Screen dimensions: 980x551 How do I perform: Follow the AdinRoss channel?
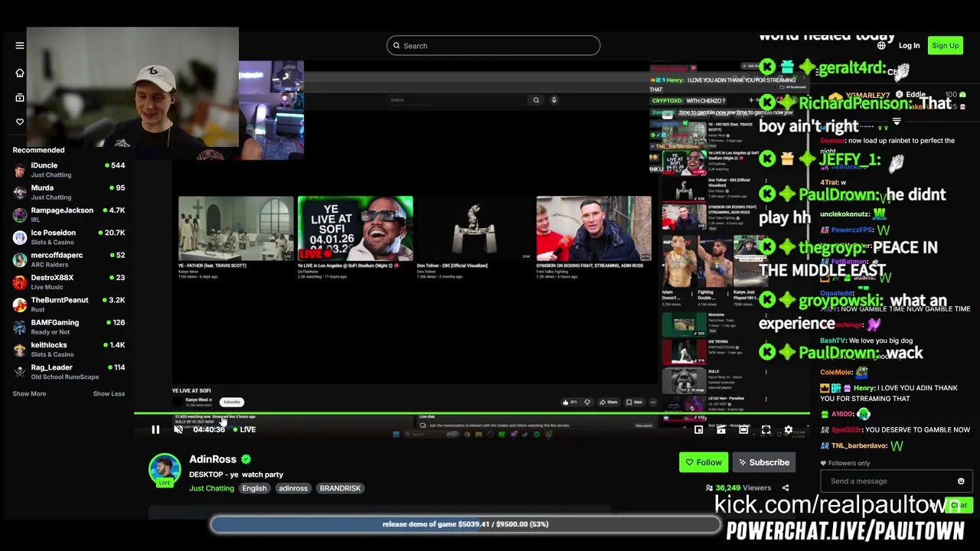click(704, 462)
